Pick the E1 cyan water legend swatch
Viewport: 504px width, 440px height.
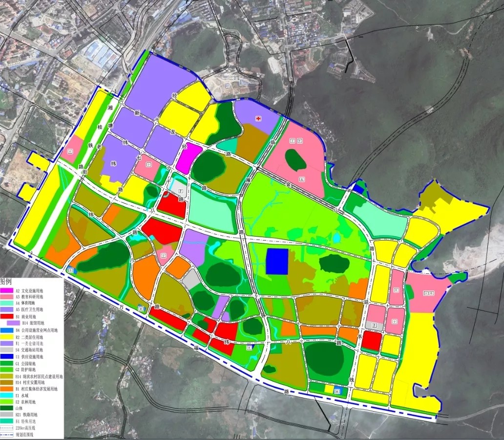pyautogui.click(x=7, y=395)
